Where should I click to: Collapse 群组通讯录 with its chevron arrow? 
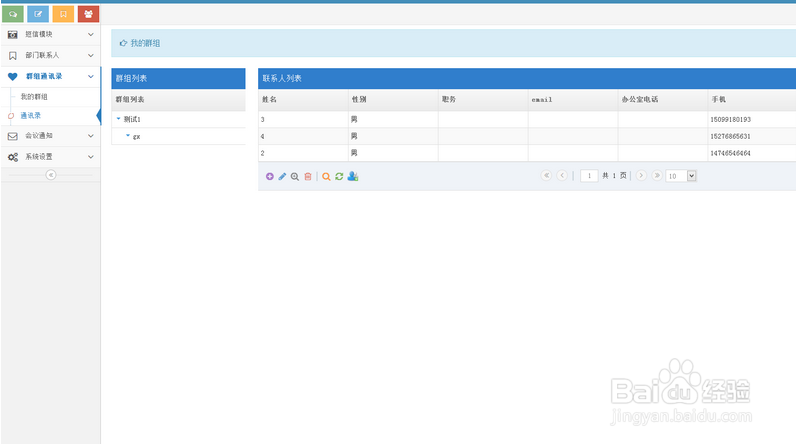tap(91, 77)
